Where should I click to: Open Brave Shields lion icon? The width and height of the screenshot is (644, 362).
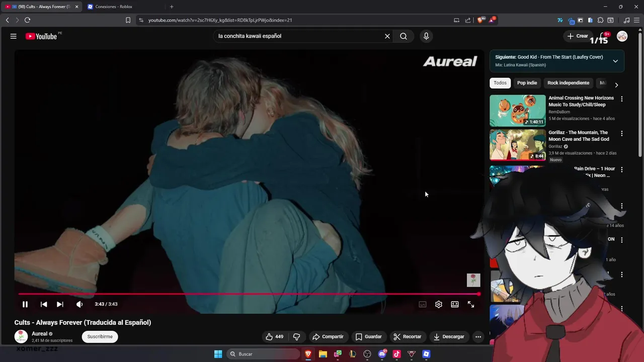(480, 20)
